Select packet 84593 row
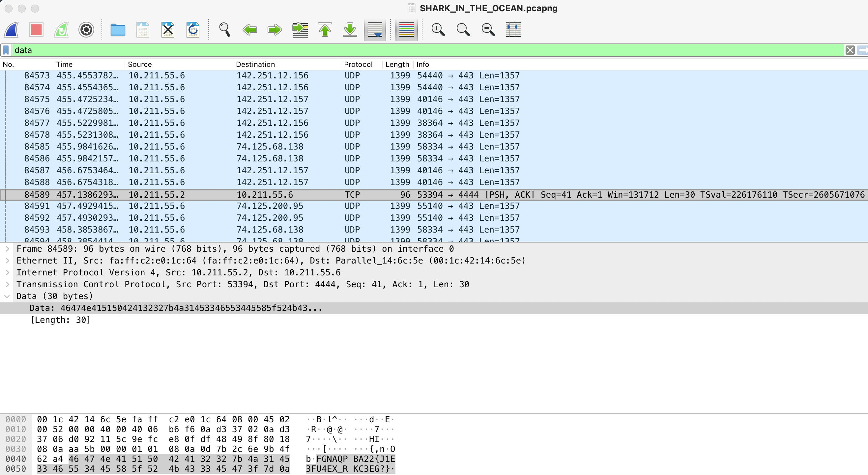Image resolution: width=868 pixels, height=475 pixels. 434,230
